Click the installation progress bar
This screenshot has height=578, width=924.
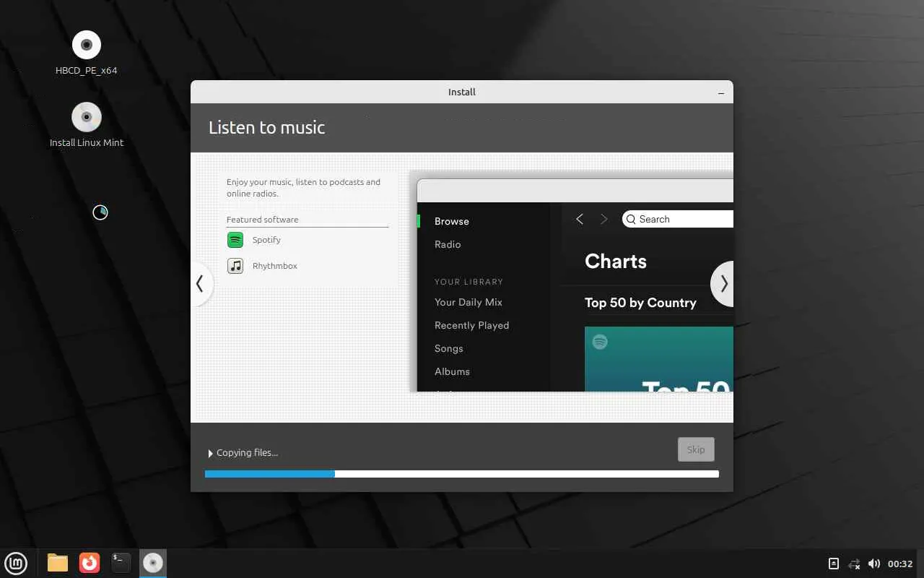462,474
